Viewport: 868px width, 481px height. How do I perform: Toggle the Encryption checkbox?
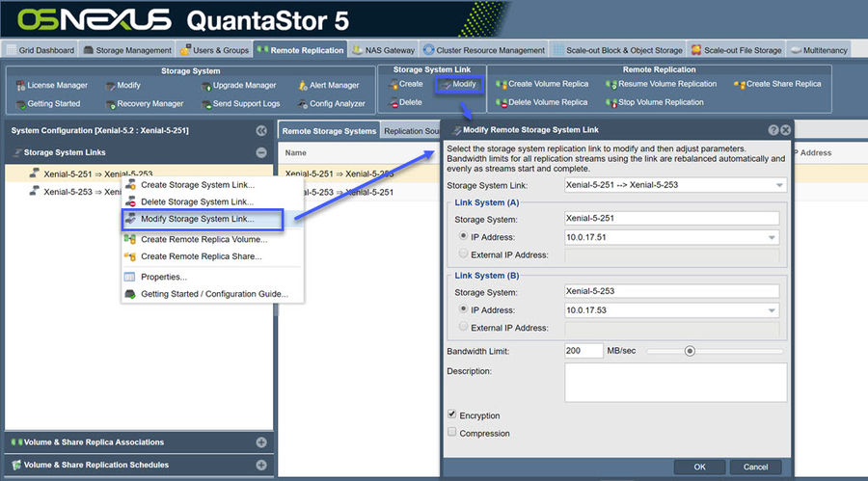pyautogui.click(x=451, y=414)
